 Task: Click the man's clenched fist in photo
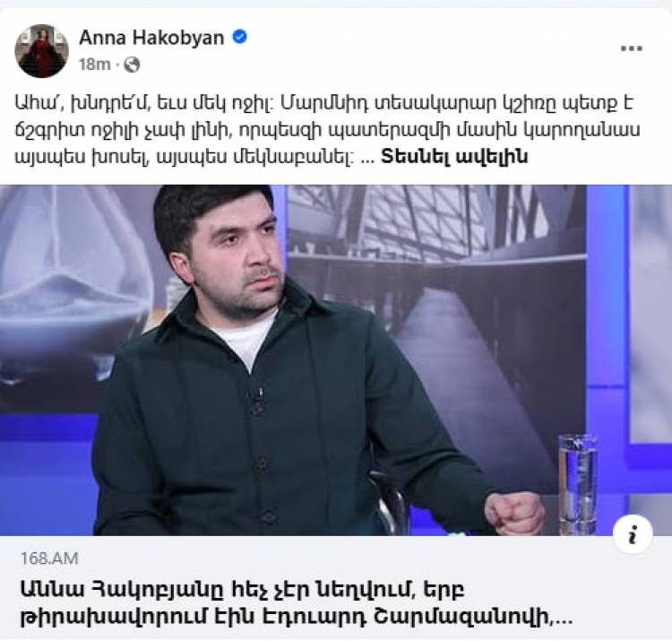pos(515,513)
